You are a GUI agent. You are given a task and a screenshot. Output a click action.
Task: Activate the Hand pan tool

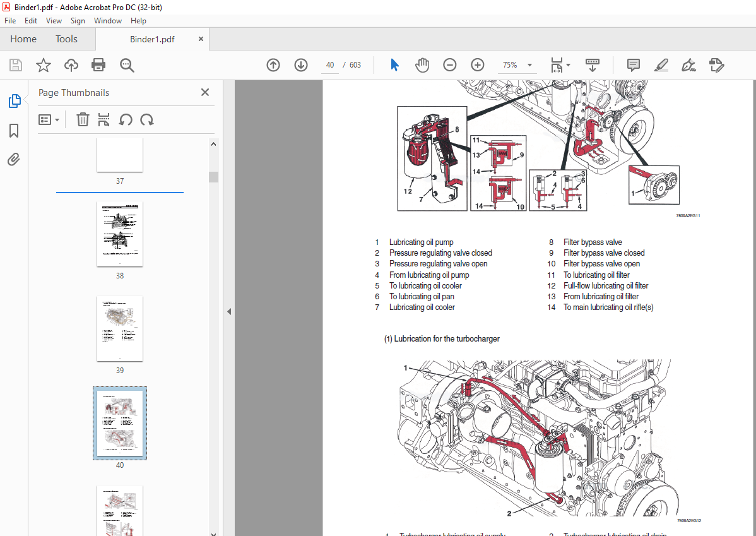pyautogui.click(x=422, y=64)
